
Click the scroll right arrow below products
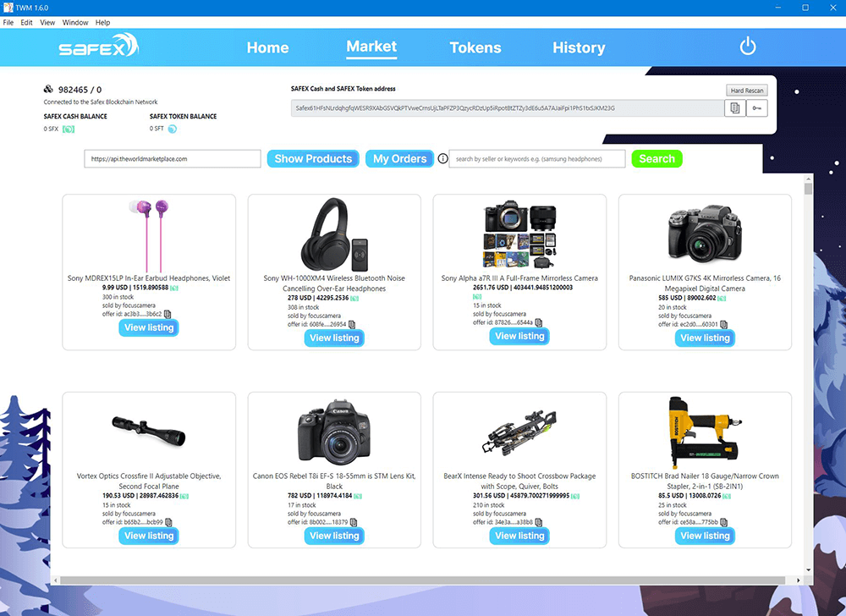(799, 580)
